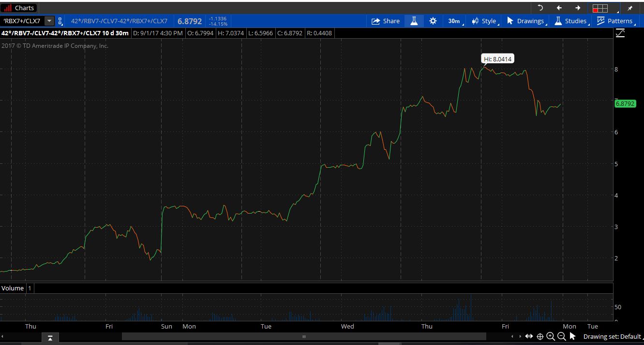Select the pointer cursor tool icon
The width and height of the screenshot is (644, 345).
coord(572,336)
